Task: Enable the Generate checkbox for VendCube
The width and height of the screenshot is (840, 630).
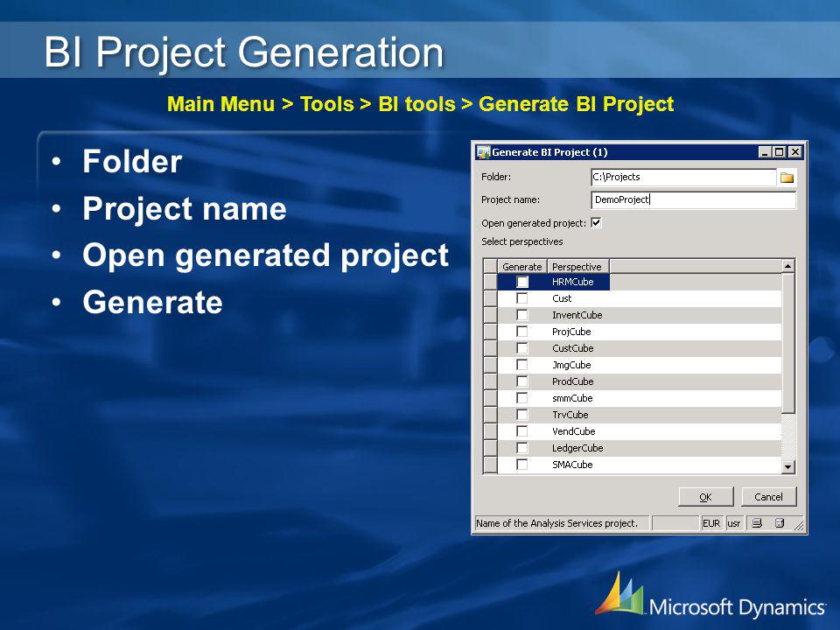Action: click(522, 431)
